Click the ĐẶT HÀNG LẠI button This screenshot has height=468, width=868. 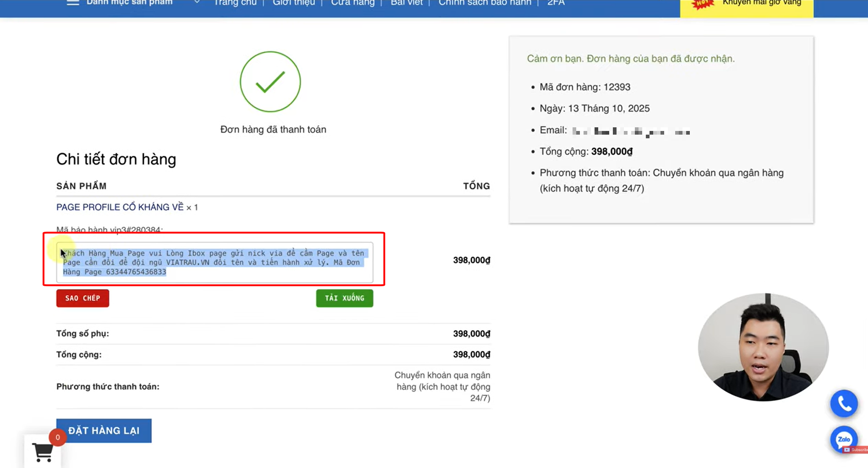(x=104, y=430)
